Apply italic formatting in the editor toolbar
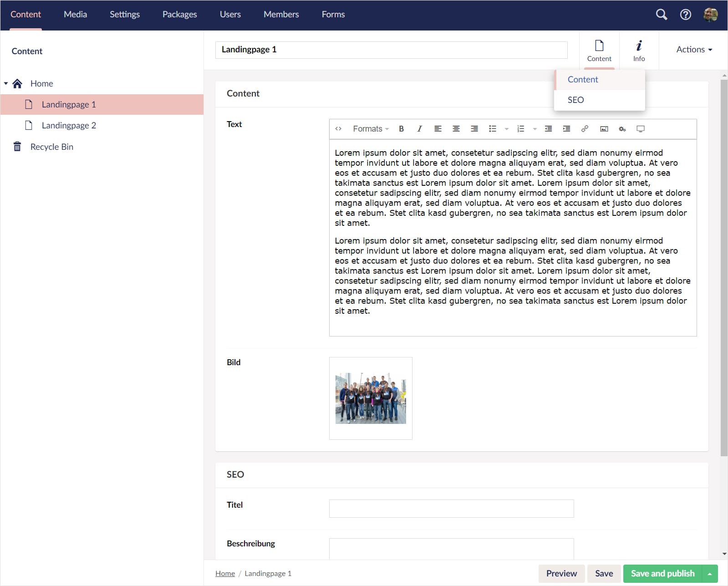The height and width of the screenshot is (586, 728). pos(419,129)
